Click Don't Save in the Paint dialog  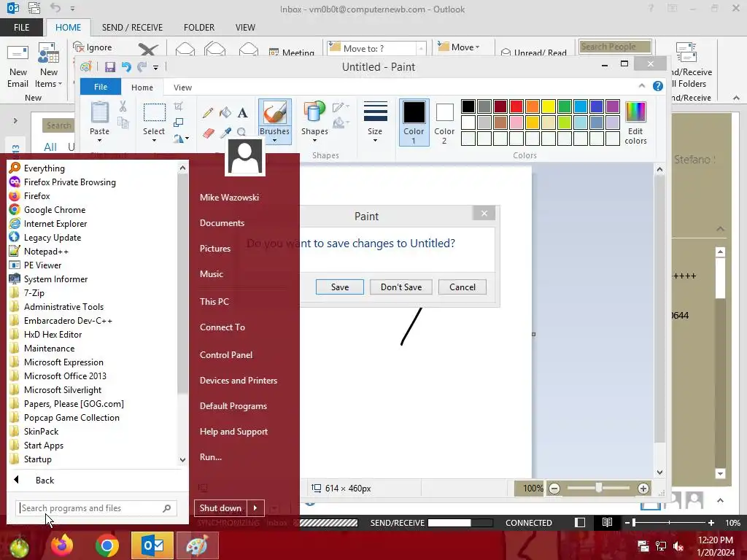point(401,287)
